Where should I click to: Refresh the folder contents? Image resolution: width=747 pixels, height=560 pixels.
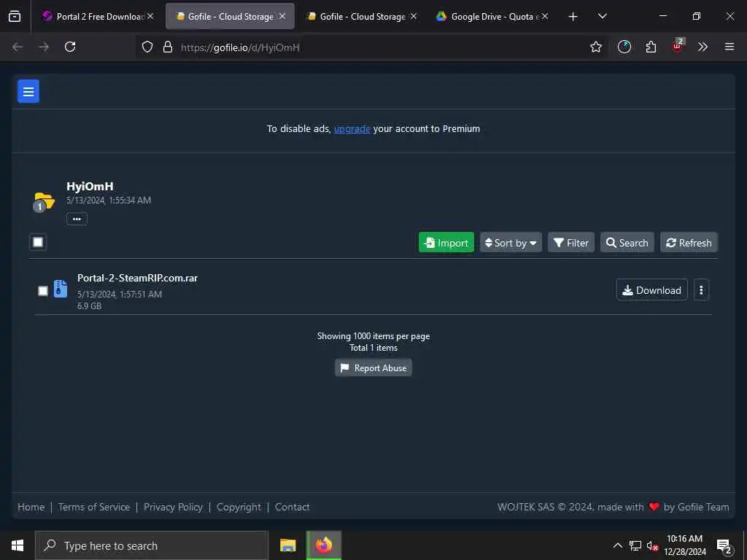[689, 243]
